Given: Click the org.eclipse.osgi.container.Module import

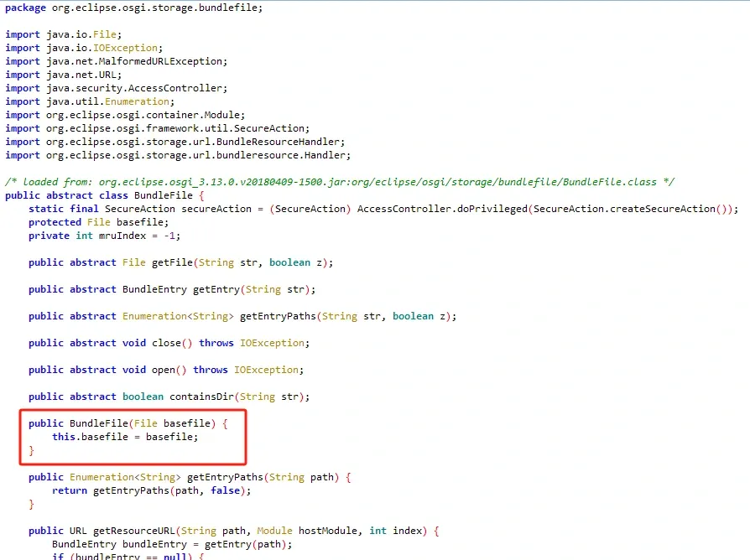Looking at the screenshot, I should (x=125, y=115).
